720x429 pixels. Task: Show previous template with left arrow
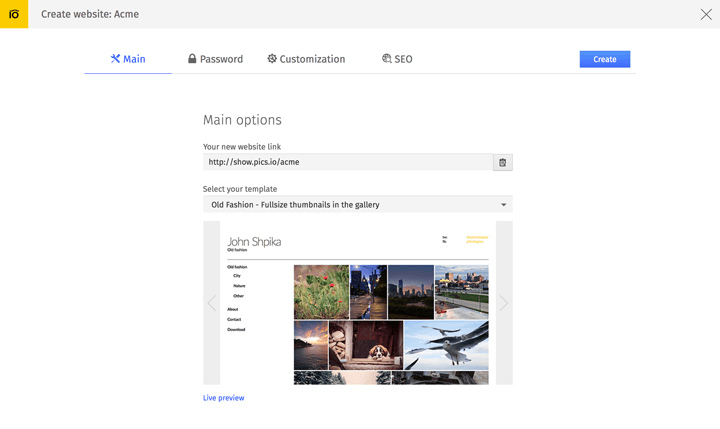212,303
